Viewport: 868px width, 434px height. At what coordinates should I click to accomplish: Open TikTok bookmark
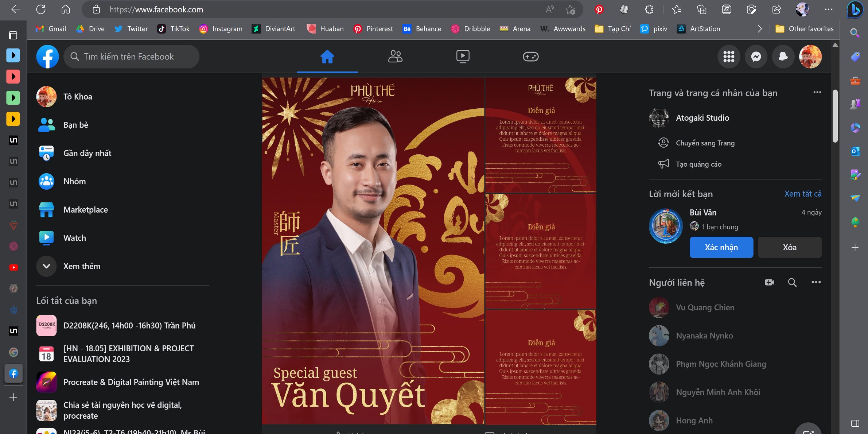(x=173, y=29)
